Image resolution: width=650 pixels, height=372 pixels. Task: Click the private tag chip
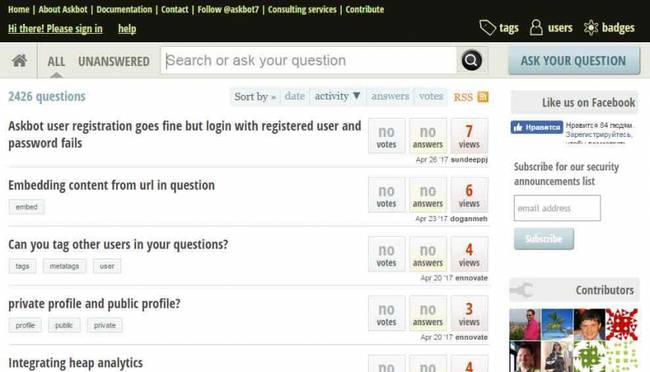pyautogui.click(x=104, y=326)
